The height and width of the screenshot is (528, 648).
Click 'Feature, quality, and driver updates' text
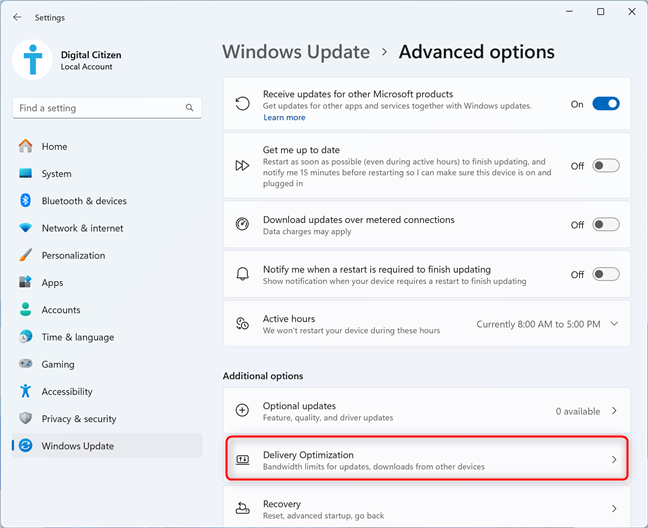point(328,418)
